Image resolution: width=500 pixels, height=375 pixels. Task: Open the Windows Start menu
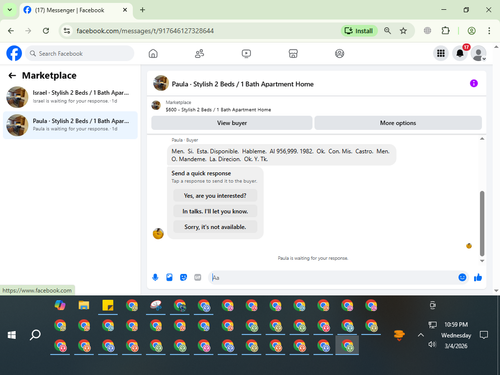point(12,335)
